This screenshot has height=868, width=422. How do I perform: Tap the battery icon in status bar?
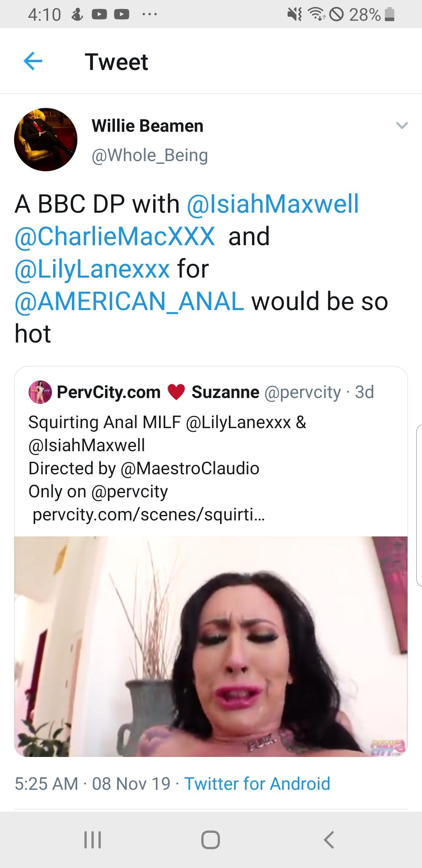point(390,15)
